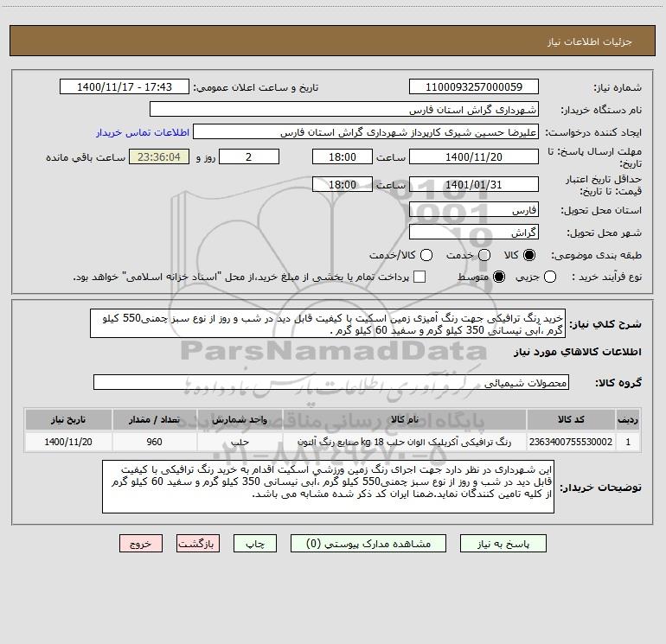The image size is (666, 644).
Task: Select the کالا radio button
Action: click(x=529, y=255)
